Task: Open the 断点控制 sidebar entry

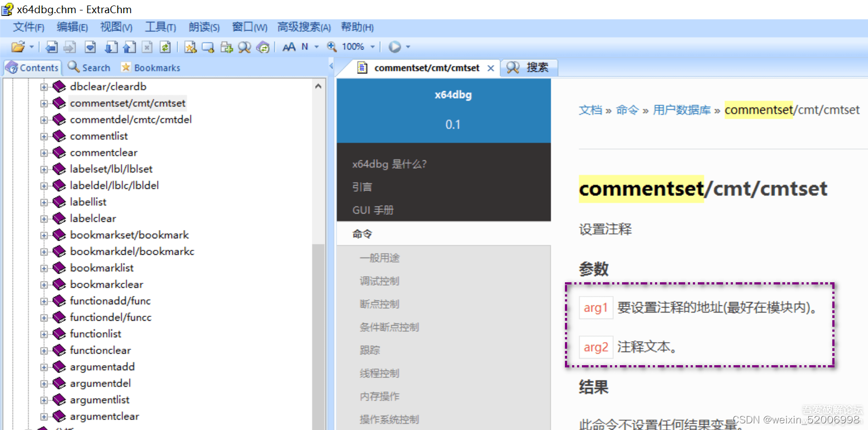Action: pyautogui.click(x=379, y=304)
